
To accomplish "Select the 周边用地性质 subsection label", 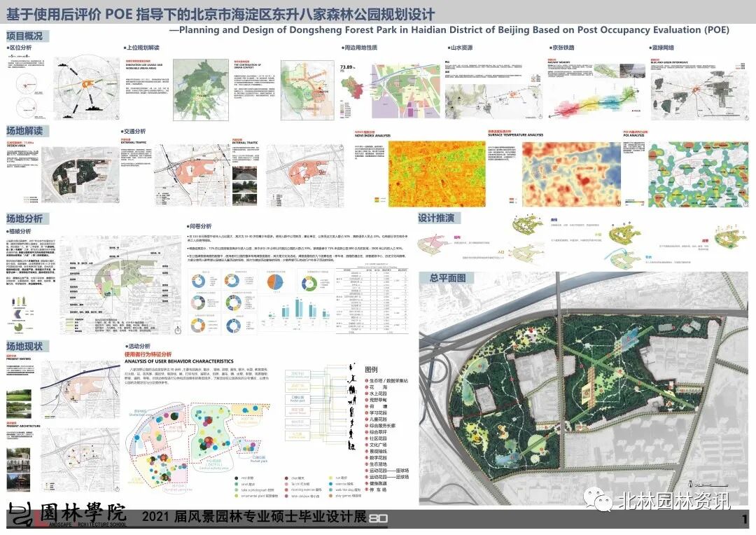I will point(360,48).
